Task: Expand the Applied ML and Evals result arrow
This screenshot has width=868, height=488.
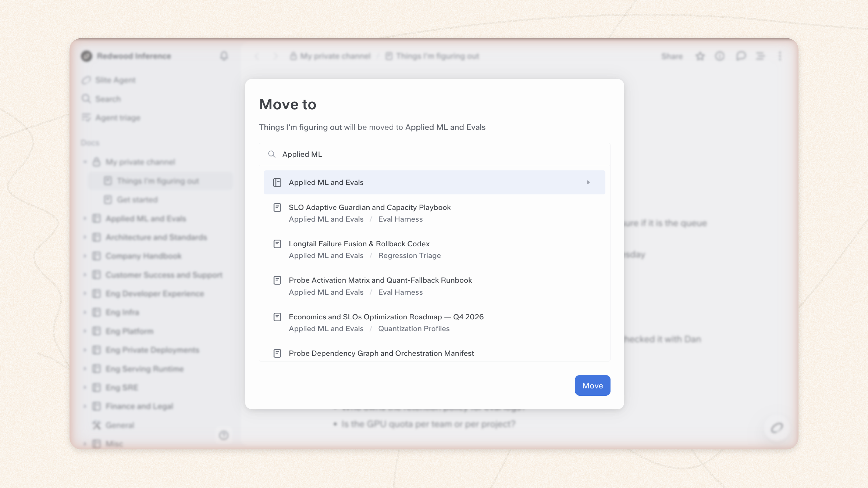Action: pyautogui.click(x=588, y=182)
